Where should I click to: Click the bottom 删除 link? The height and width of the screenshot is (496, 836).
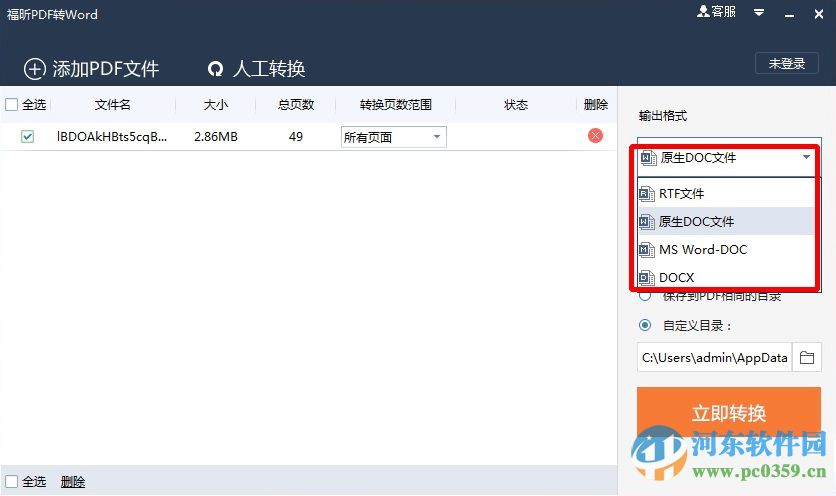(73, 482)
